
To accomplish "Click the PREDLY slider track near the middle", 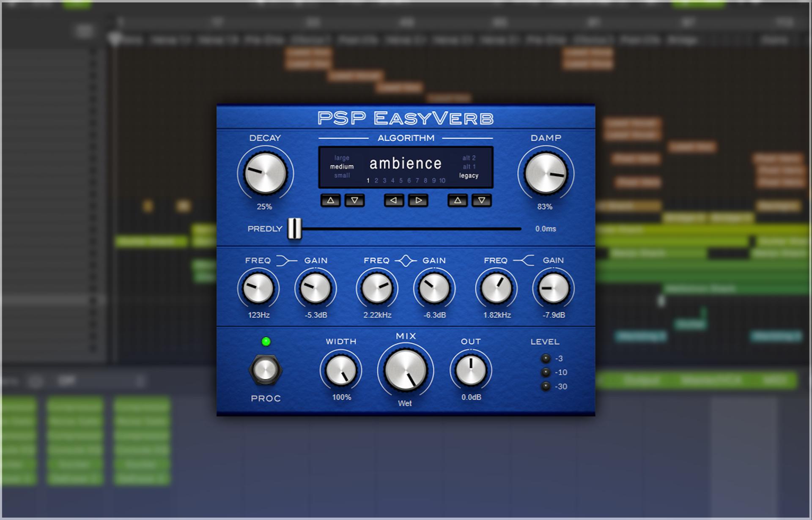I will 406,229.
